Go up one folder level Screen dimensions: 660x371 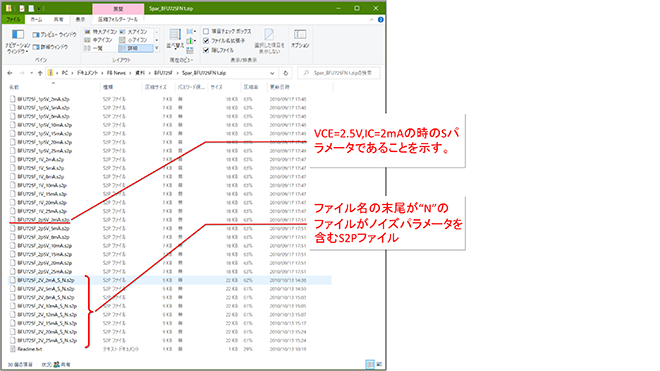[40, 73]
